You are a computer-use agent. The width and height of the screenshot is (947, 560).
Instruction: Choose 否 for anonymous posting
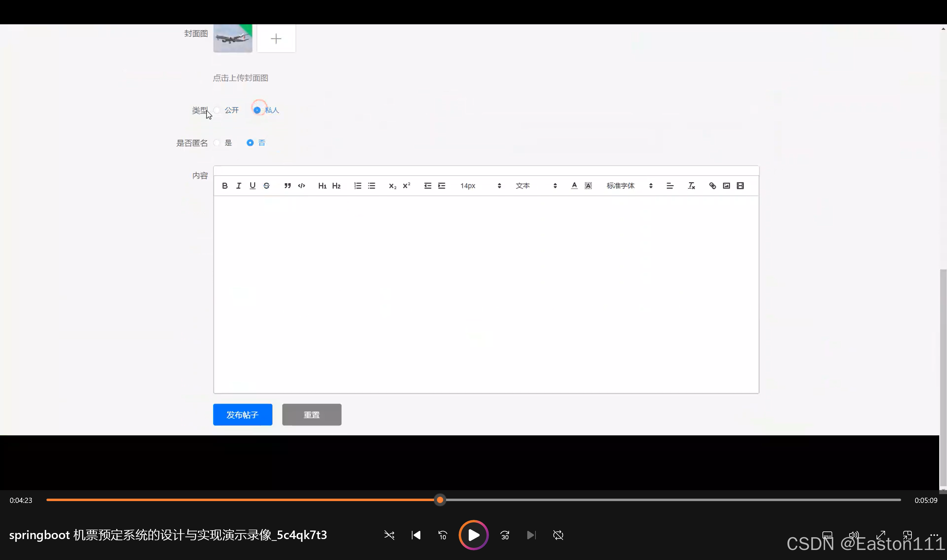point(250,143)
